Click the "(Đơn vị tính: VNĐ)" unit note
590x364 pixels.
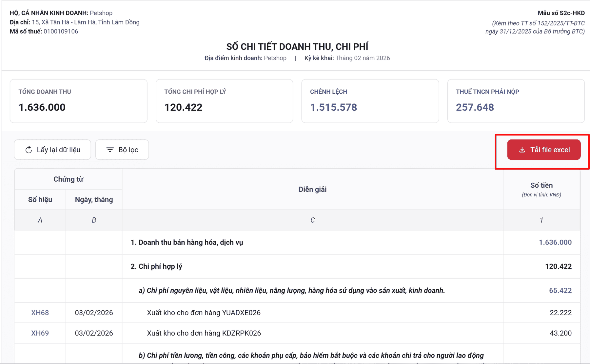click(x=541, y=195)
